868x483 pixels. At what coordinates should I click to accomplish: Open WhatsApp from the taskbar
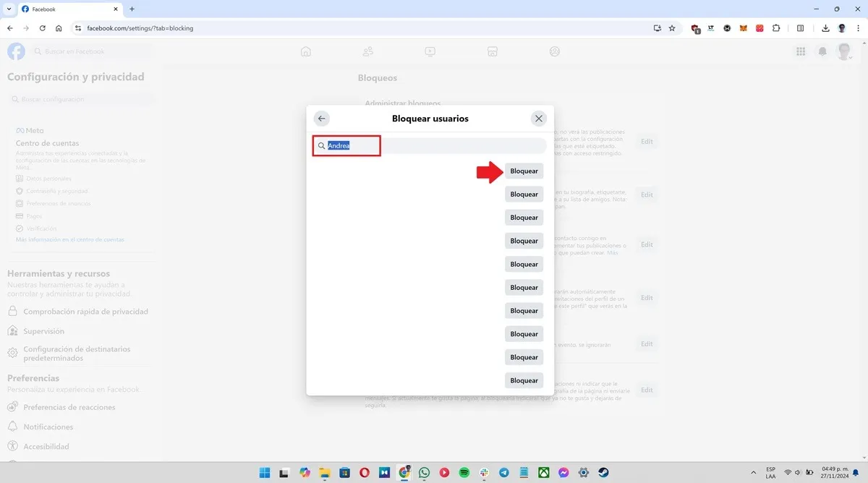pos(424,472)
